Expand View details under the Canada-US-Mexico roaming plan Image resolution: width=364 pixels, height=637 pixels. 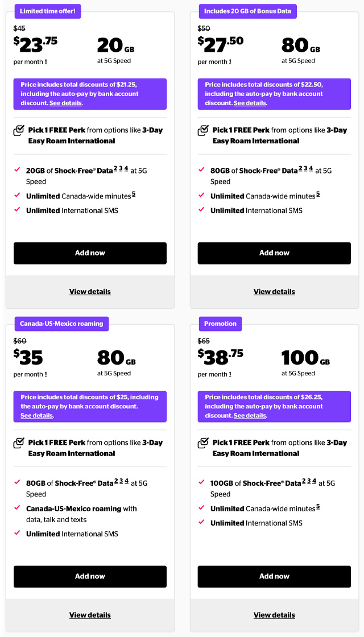pyautogui.click(x=90, y=615)
